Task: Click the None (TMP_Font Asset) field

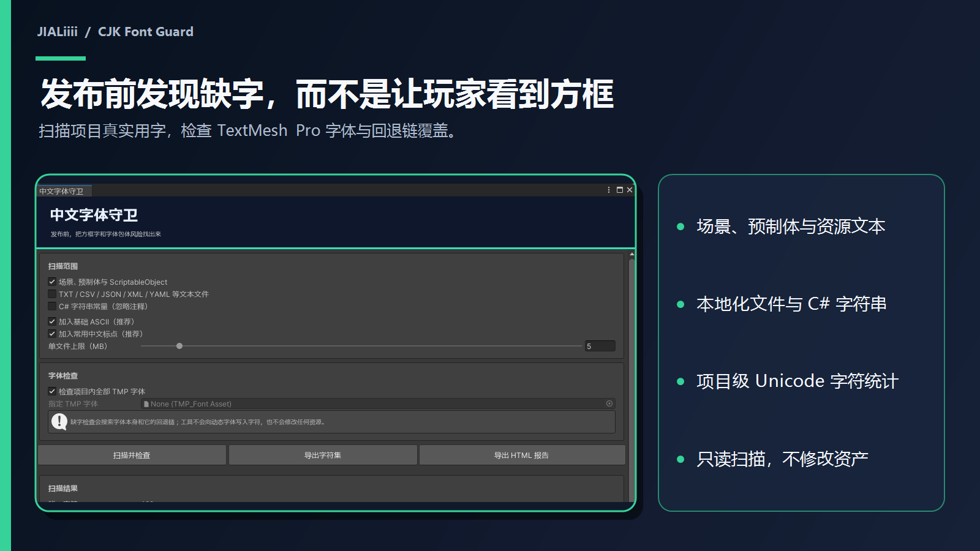Action: click(378, 403)
